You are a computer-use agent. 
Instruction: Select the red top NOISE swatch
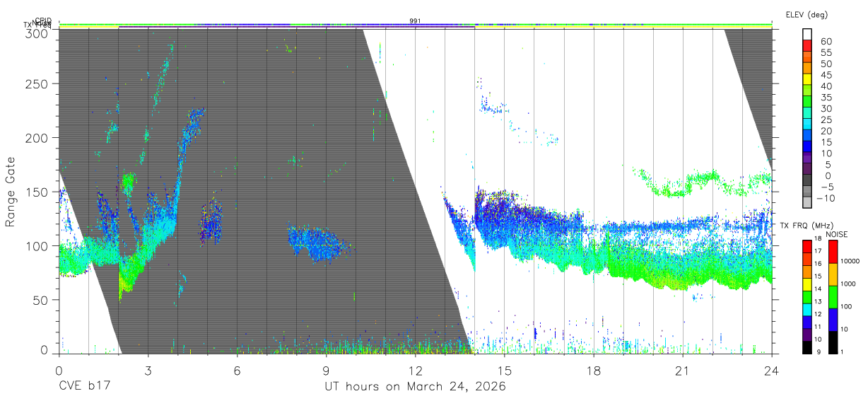tap(832, 251)
